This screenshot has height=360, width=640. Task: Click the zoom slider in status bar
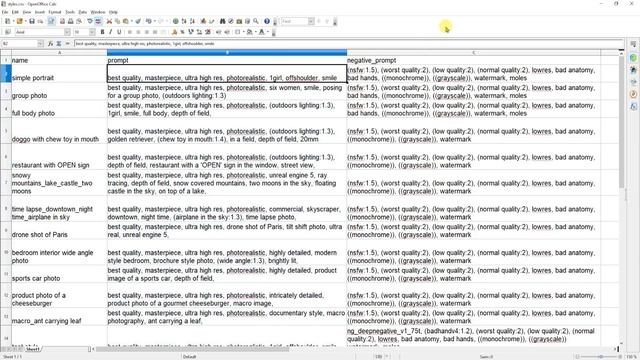600,356
